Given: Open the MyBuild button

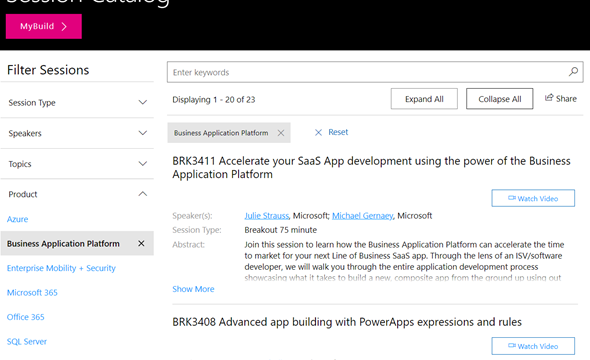Looking at the screenshot, I should (x=44, y=26).
